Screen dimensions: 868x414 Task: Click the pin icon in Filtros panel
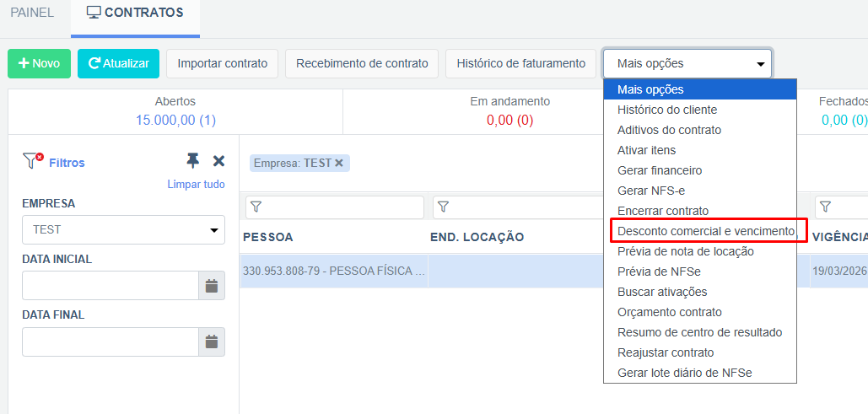[x=193, y=161]
